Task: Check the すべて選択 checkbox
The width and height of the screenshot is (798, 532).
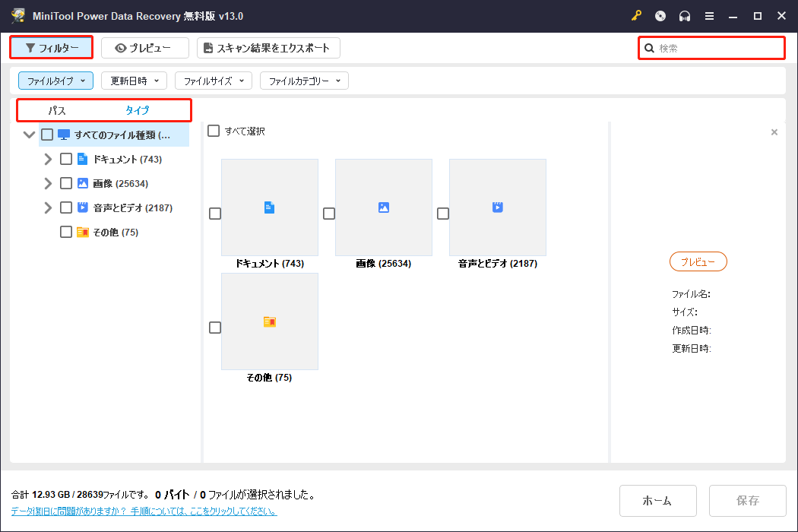Action: click(x=214, y=131)
